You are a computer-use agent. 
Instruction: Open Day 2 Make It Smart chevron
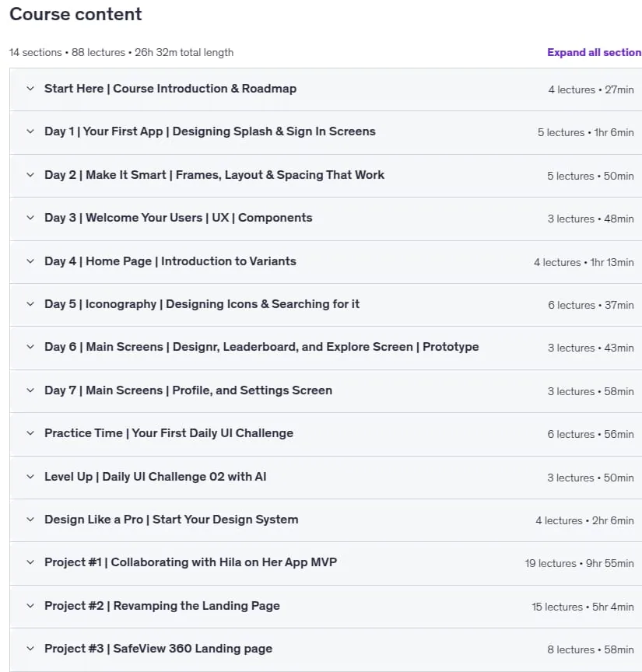pos(30,175)
